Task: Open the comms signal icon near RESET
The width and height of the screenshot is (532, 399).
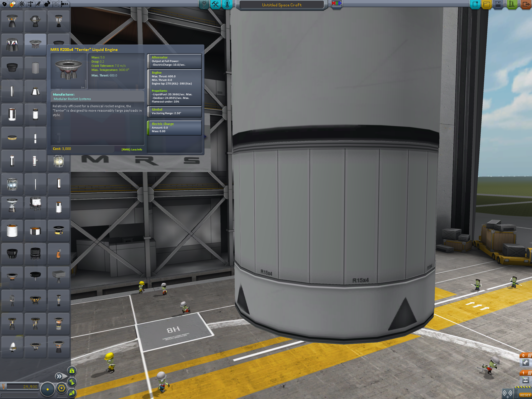Action: (508, 393)
